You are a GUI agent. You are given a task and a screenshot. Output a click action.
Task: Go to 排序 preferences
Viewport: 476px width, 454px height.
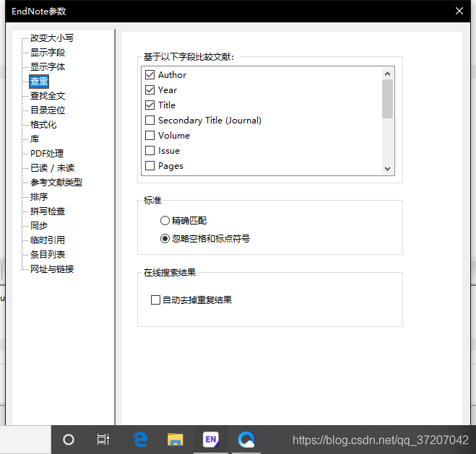39,197
